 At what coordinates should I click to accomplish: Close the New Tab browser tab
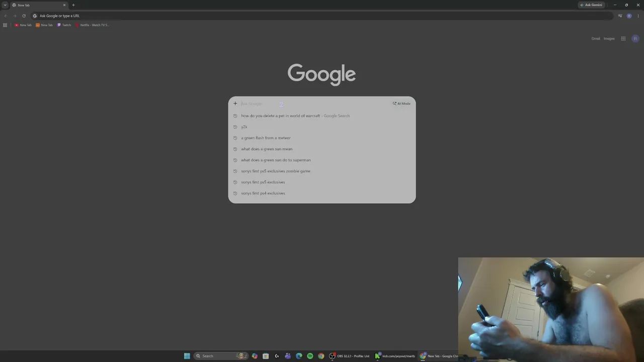pyautogui.click(x=64, y=5)
